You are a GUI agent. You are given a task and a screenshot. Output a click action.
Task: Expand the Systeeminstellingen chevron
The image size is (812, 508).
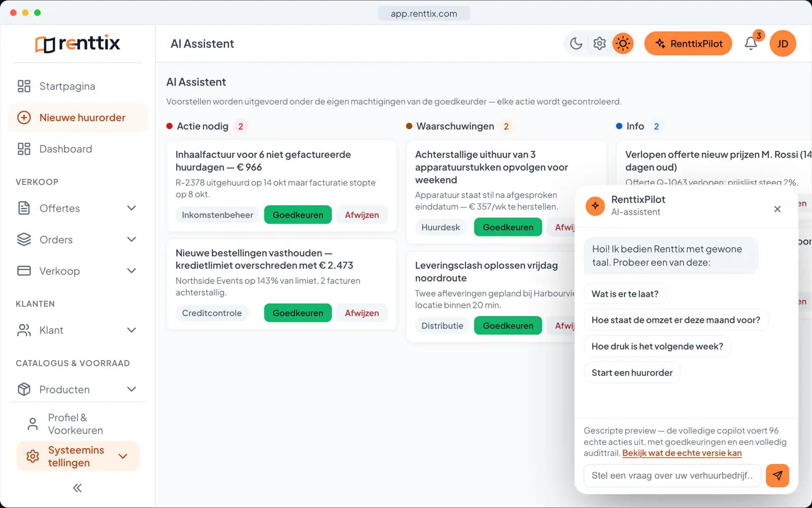[x=123, y=456]
